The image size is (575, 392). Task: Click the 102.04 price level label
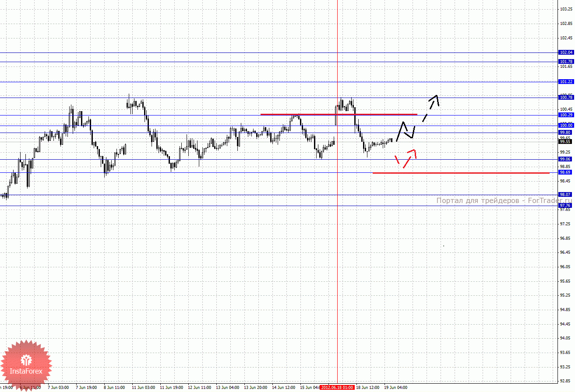567,52
